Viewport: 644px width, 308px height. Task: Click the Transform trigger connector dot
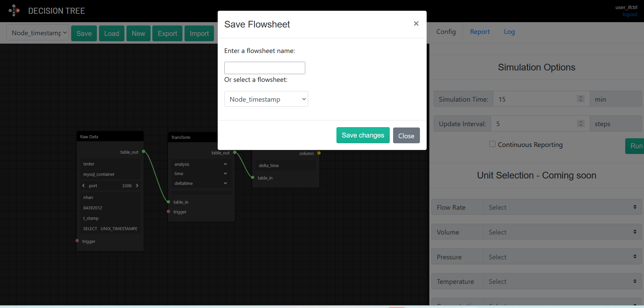[x=168, y=211]
